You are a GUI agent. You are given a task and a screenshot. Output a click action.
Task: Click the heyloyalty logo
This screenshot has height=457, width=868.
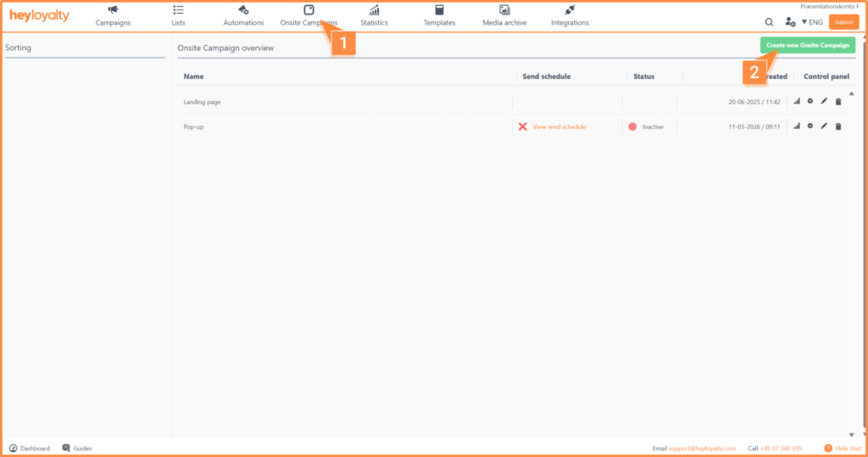pyautogui.click(x=40, y=16)
